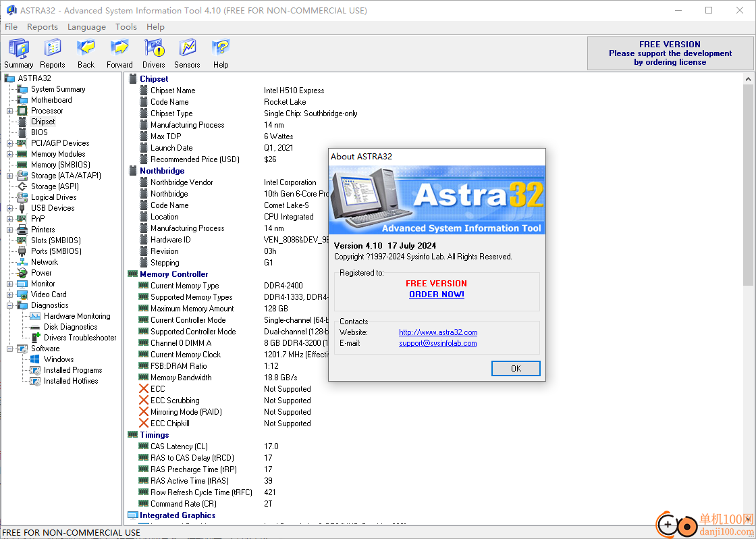This screenshot has width=756, height=539.
Task: Click the Integrated Graphics section header
Action: point(178,515)
